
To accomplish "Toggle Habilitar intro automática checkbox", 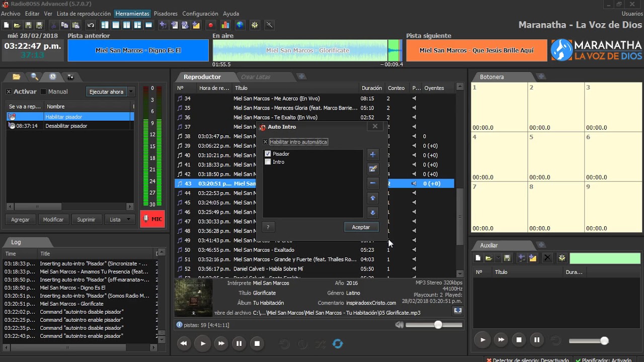I will (266, 142).
